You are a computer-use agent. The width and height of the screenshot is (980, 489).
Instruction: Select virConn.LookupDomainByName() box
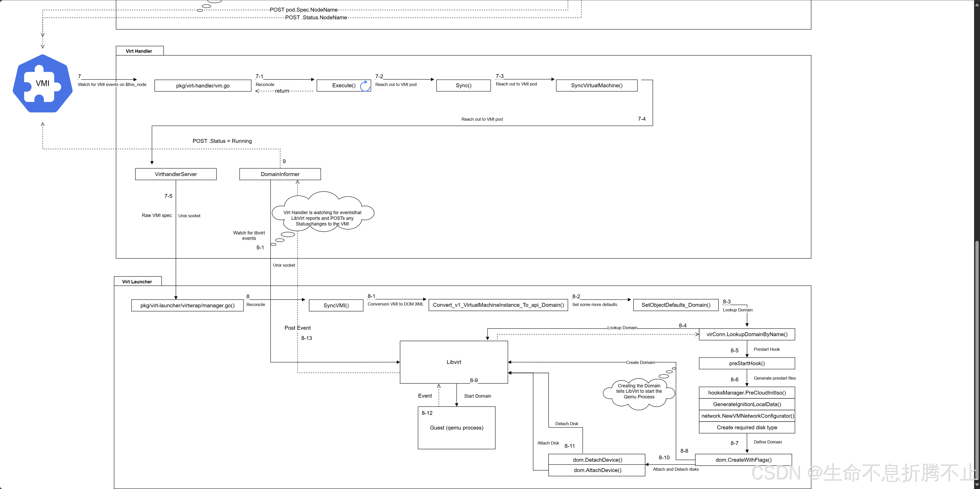pyautogui.click(x=747, y=334)
